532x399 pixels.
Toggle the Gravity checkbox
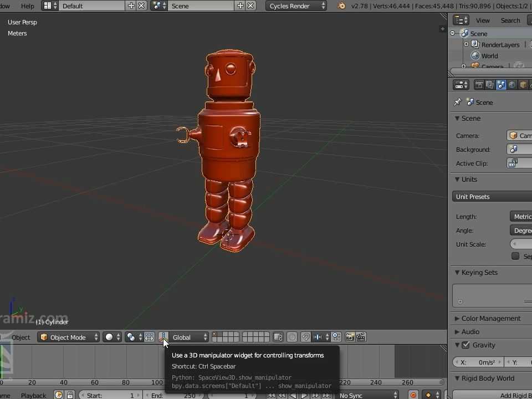466,345
